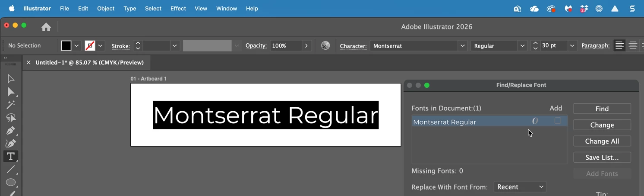Check the Add box for Montserrat Regular
Image resolution: width=644 pixels, height=196 pixels.
click(558, 121)
